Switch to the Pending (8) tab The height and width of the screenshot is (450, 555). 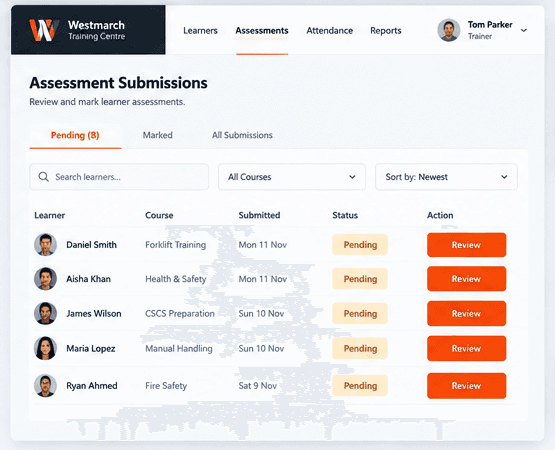(x=75, y=135)
